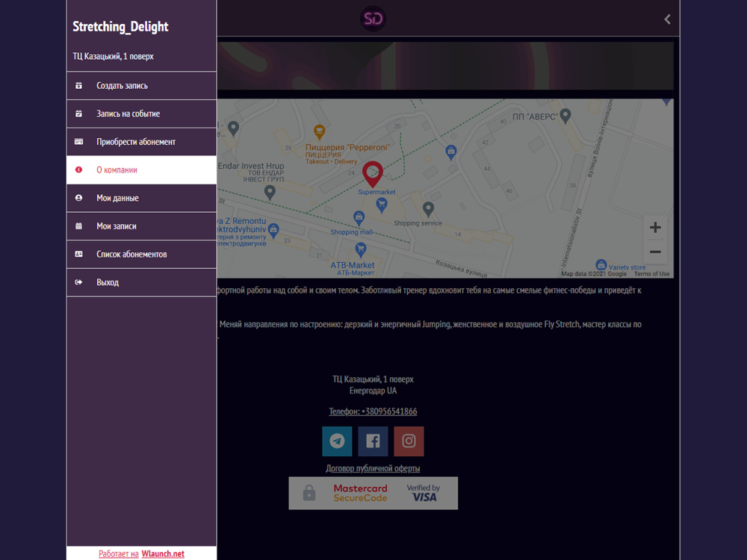Screen dimensions: 747x560
Task: Click calendar icon beside Мои записи
Action: 78,226
